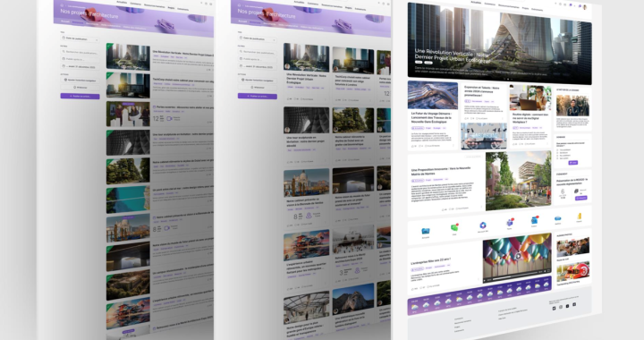Select the 'Accueil' tab on the middle page banner

click(x=242, y=21)
